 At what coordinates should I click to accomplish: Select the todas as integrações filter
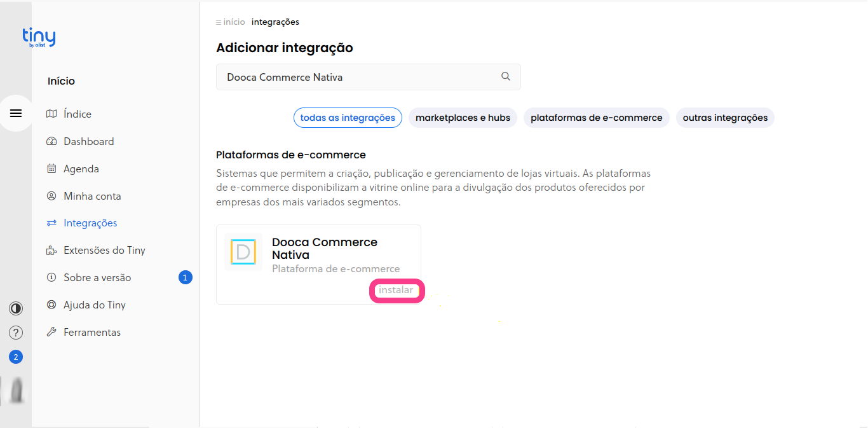point(348,118)
